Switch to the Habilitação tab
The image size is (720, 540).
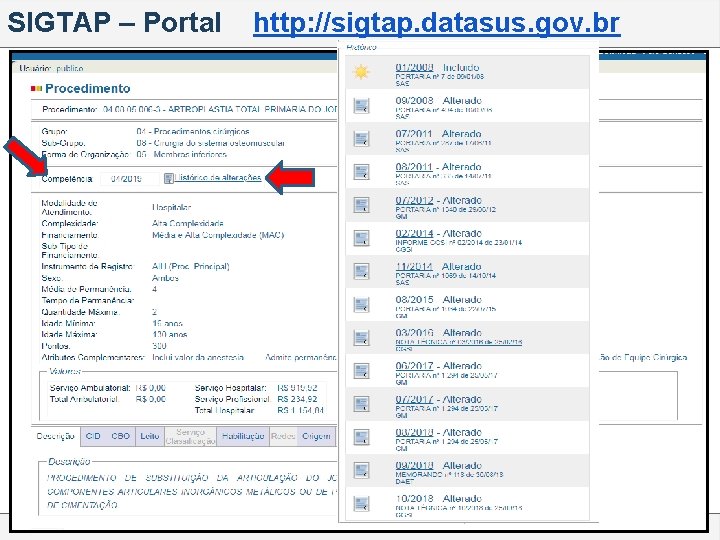pos(243,436)
